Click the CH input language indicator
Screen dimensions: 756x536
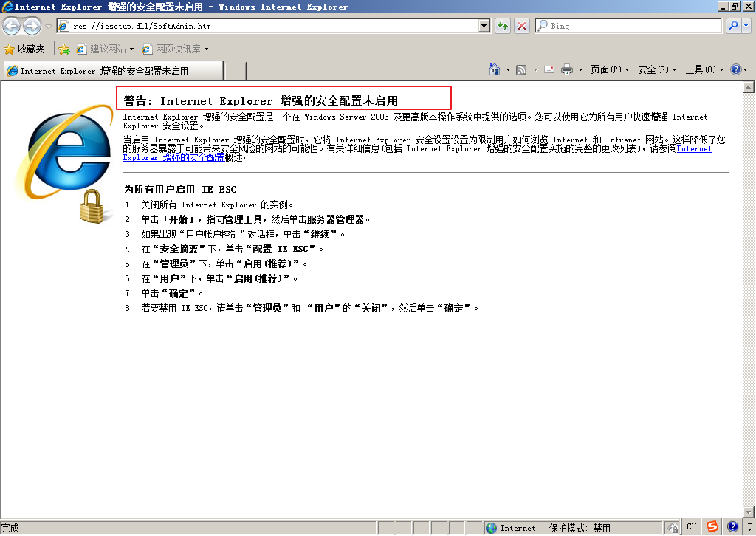pyautogui.click(x=691, y=527)
